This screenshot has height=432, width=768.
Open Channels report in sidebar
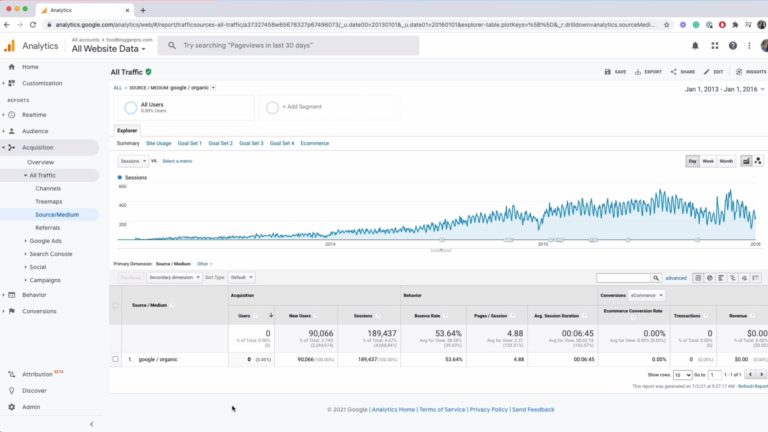coord(48,189)
